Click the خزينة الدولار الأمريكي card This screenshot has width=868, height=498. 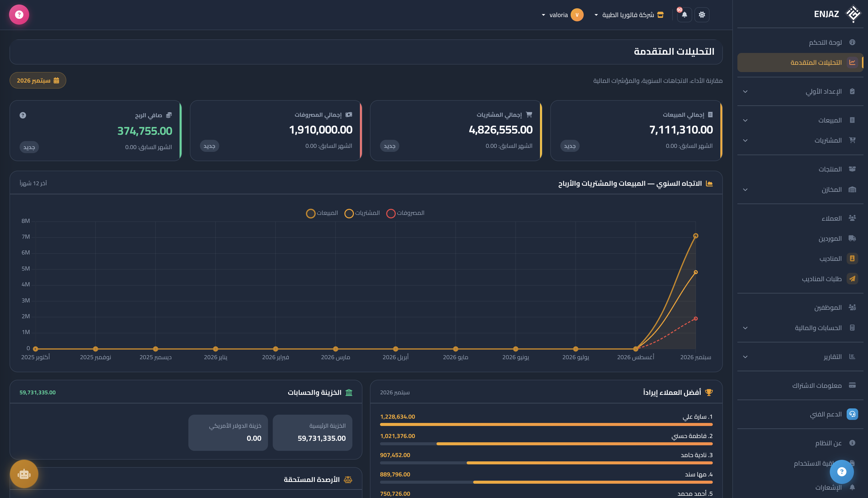[228, 433]
